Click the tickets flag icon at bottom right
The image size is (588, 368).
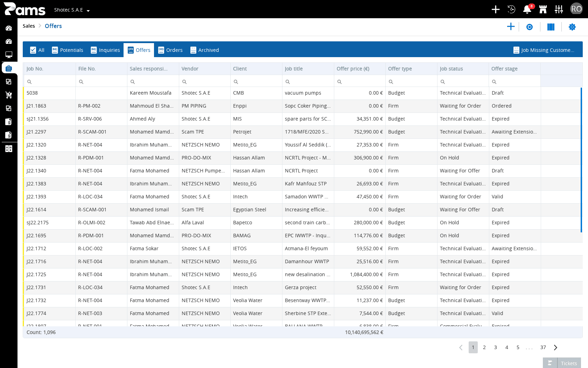tap(550, 363)
